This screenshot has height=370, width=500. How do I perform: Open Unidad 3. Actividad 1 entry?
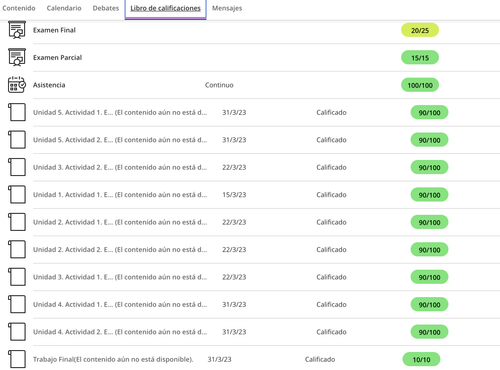(x=120, y=277)
